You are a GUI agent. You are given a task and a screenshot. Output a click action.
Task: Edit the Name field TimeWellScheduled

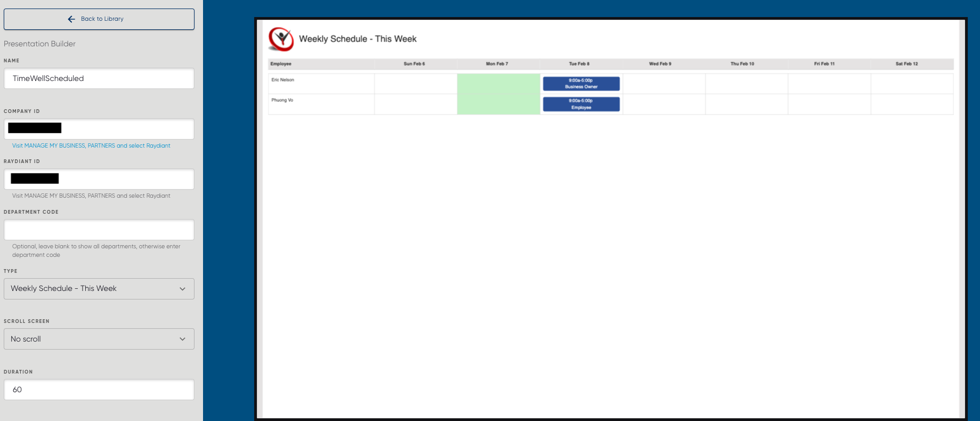[99, 78]
